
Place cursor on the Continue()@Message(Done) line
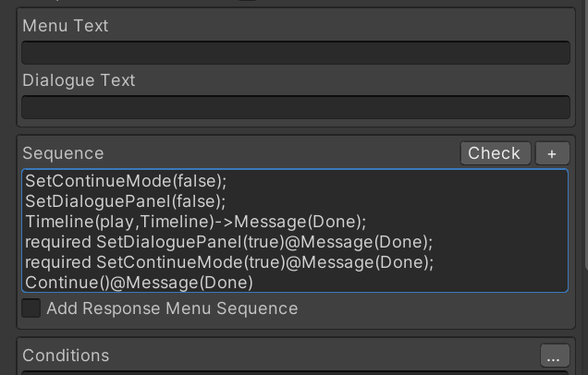click(139, 283)
